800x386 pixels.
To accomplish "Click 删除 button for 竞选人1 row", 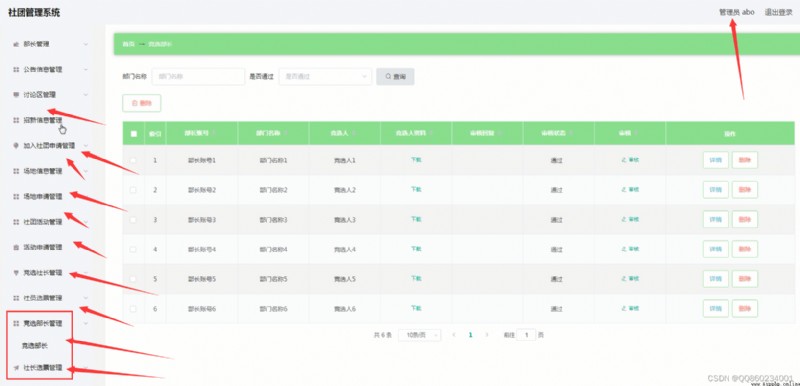I will [745, 160].
